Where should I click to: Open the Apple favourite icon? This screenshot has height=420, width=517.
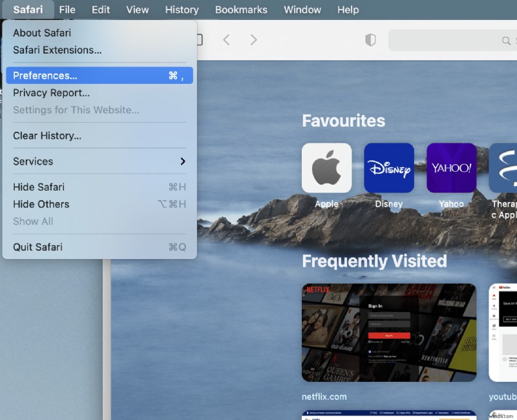point(326,167)
